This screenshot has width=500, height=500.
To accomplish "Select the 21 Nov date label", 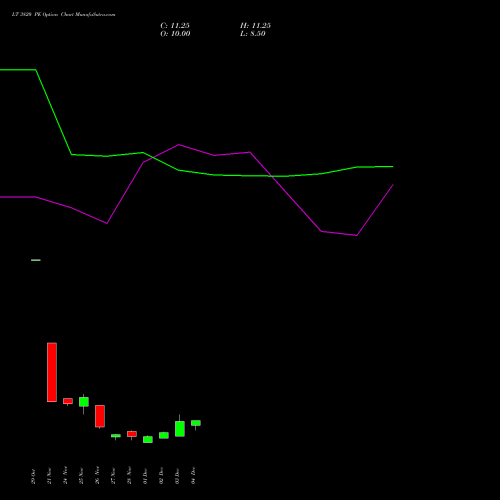I will click(49, 476).
